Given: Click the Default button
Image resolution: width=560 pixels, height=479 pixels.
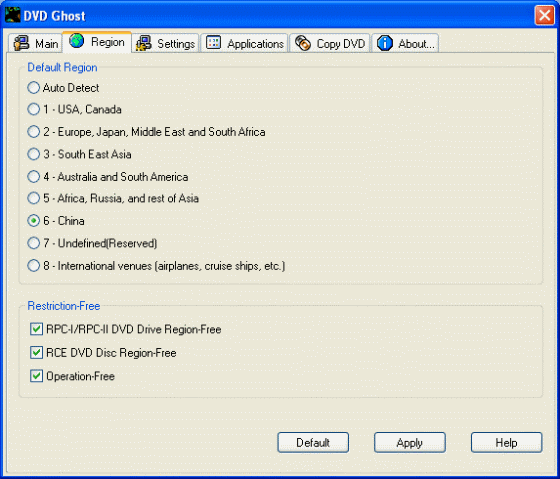Looking at the screenshot, I should [313, 443].
